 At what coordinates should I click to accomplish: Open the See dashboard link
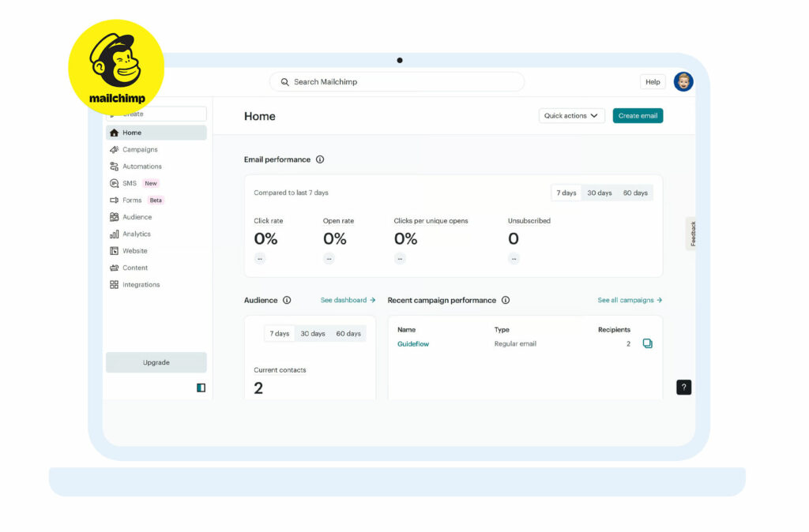coord(348,300)
